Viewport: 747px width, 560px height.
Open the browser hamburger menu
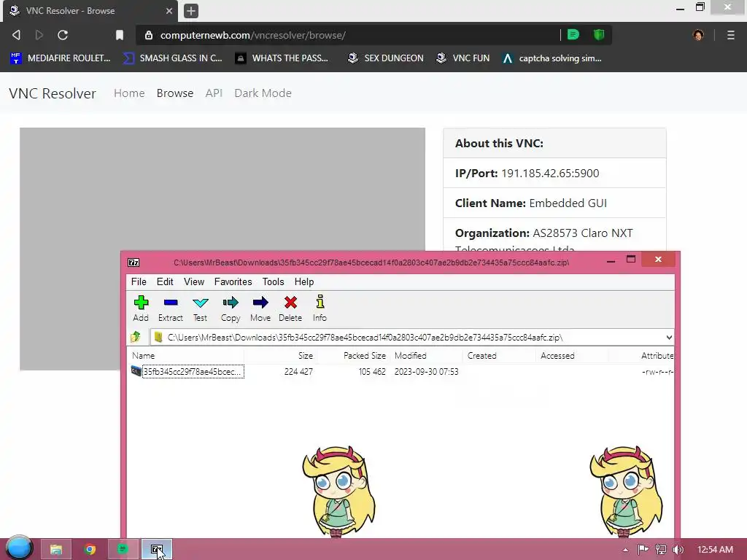tap(730, 35)
